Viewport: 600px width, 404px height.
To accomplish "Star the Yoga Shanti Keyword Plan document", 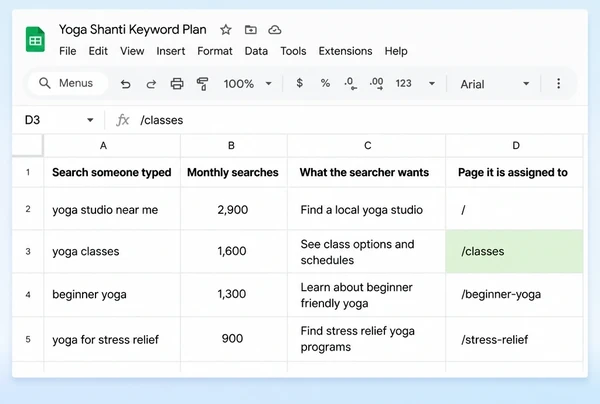I will tap(226, 29).
